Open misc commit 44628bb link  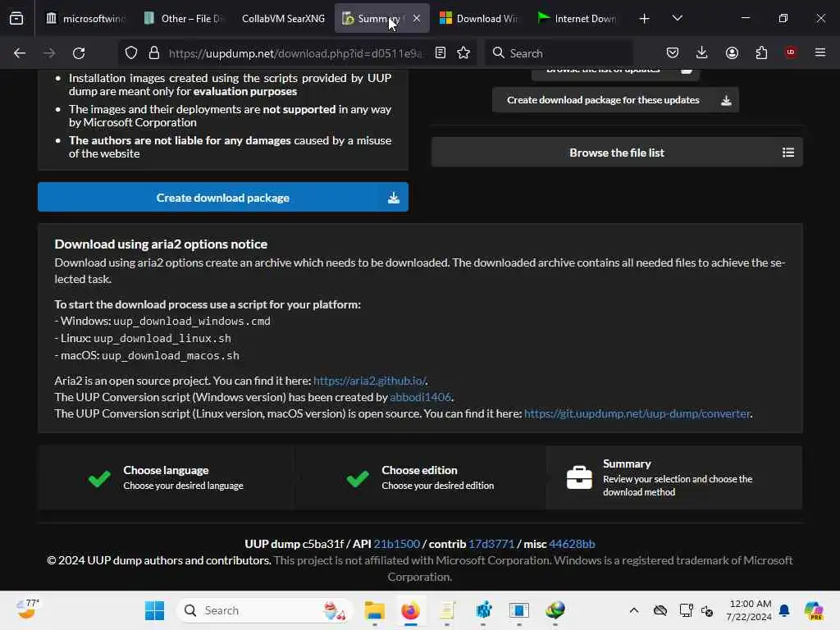(572, 544)
